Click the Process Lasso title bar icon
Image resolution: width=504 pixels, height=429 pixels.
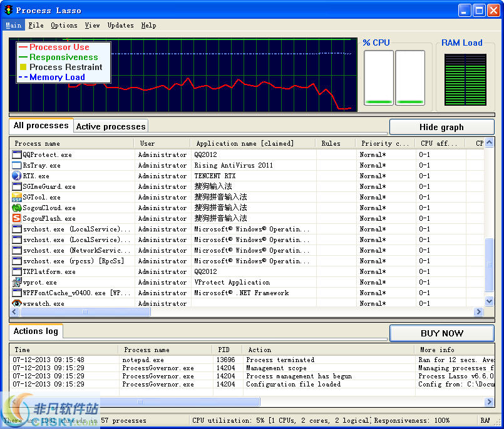pyautogui.click(x=8, y=9)
